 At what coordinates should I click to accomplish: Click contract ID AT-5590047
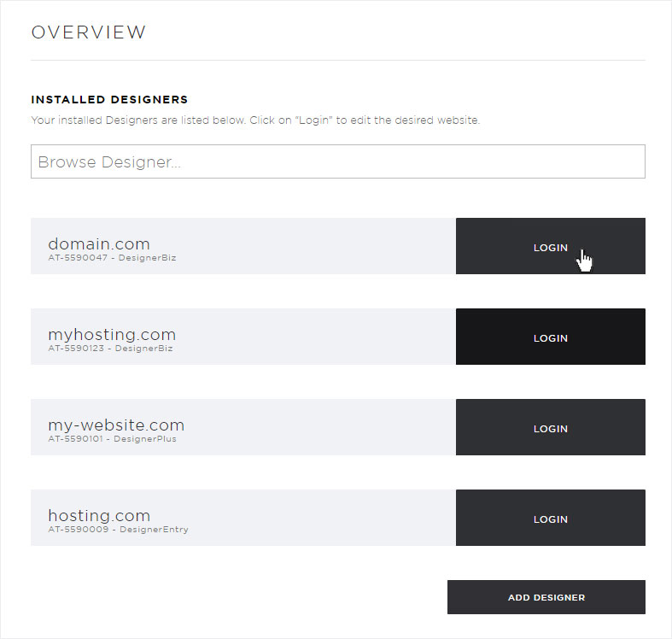(78, 258)
